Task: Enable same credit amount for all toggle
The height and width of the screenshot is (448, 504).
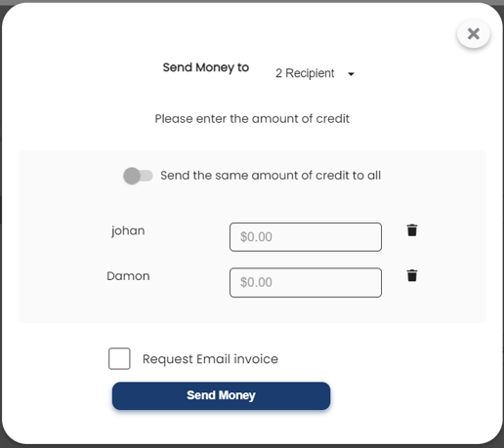Action: (x=138, y=176)
